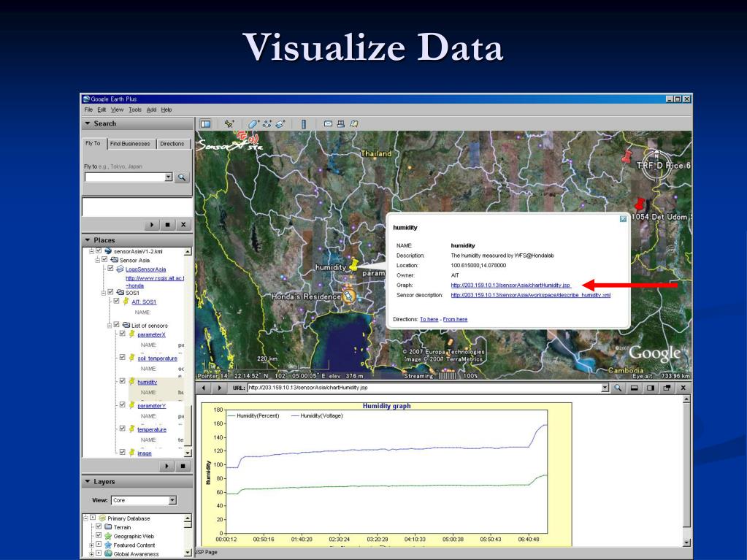
Task: Click the To here directions link
Action: pos(429,320)
